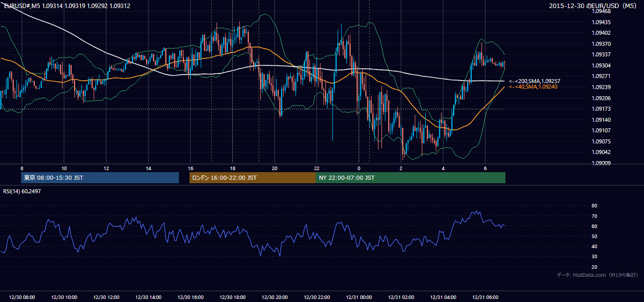Click price axis value 1.09140
Viewport: 644px width, 302px height.
[x=600, y=120]
